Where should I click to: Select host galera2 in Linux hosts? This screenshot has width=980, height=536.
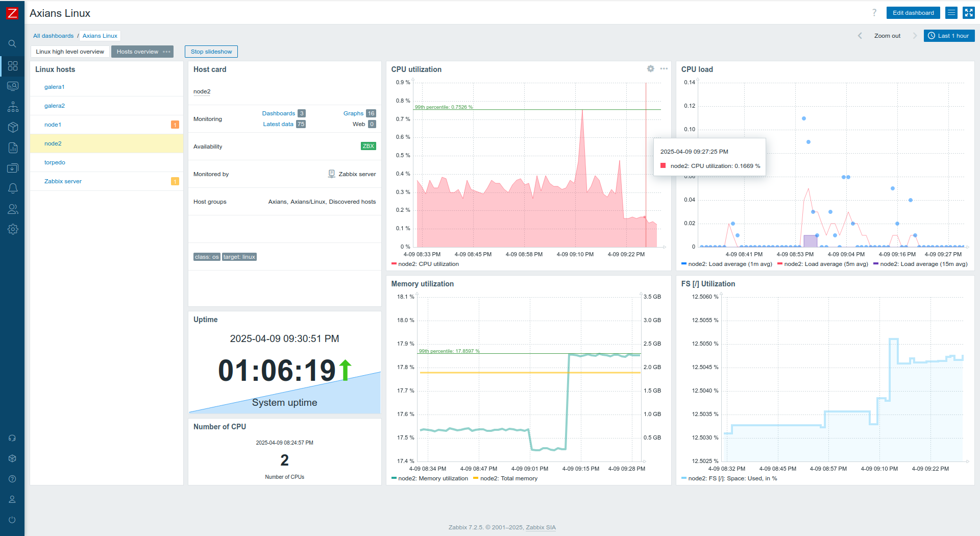(x=55, y=106)
